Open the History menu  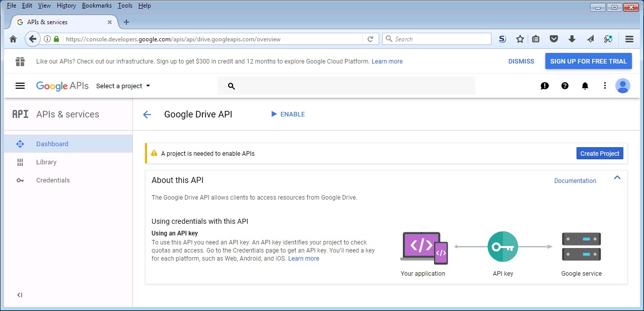(66, 6)
